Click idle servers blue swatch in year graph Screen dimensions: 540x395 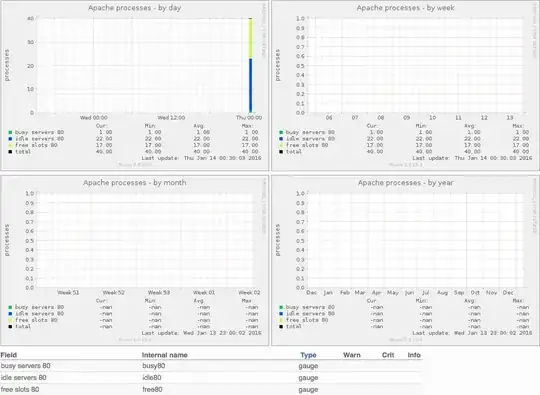(x=281, y=314)
